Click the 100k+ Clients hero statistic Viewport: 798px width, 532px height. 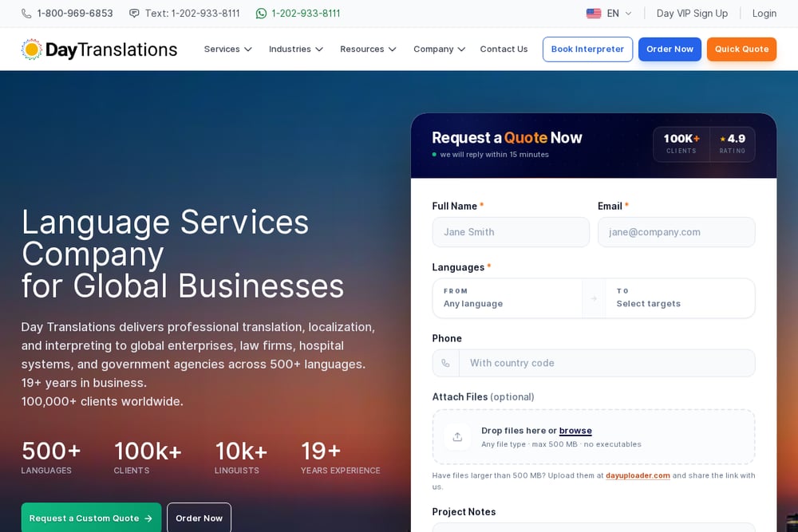pos(148,457)
